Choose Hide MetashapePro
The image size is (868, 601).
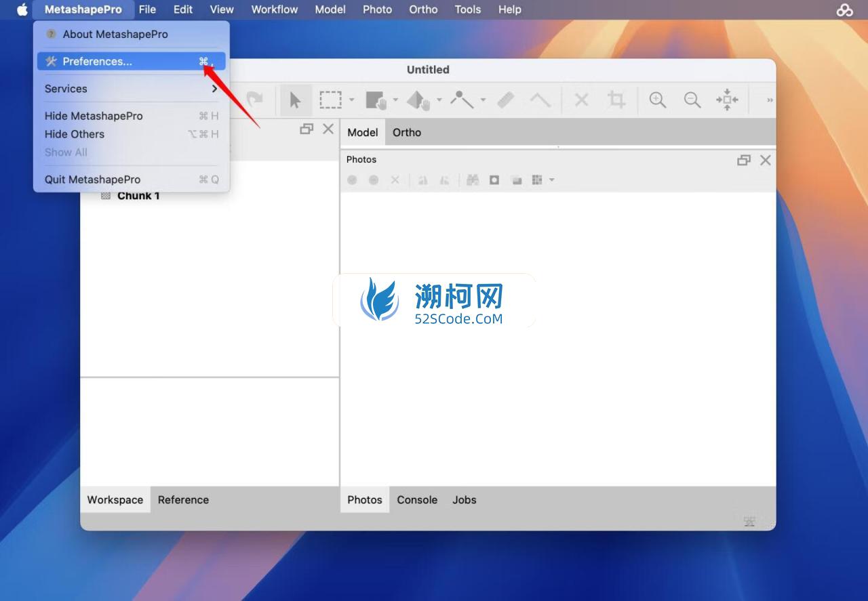tap(132, 116)
